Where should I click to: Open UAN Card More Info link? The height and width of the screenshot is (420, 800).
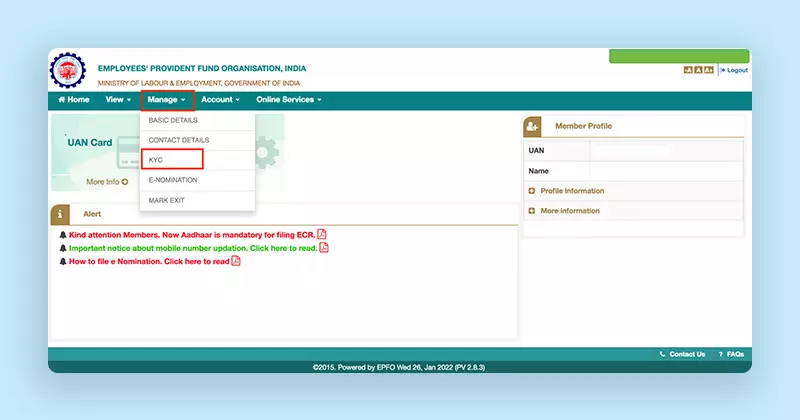[107, 182]
